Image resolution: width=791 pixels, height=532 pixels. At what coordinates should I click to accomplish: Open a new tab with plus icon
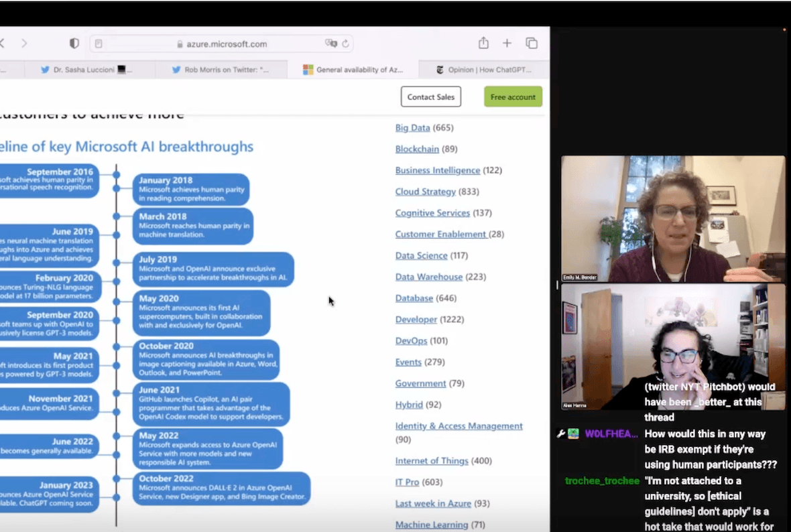[507, 44]
